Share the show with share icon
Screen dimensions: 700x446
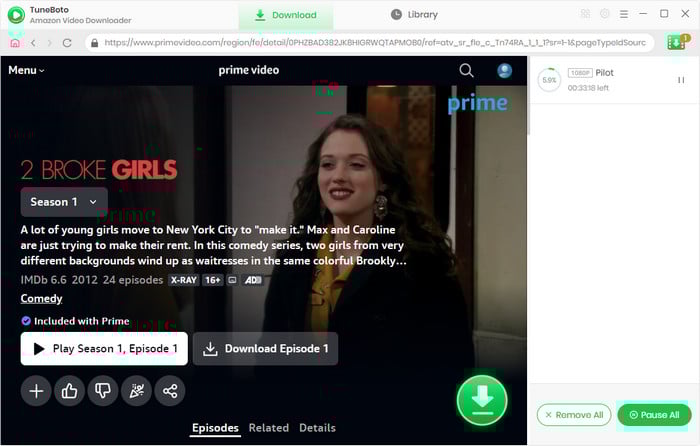170,391
